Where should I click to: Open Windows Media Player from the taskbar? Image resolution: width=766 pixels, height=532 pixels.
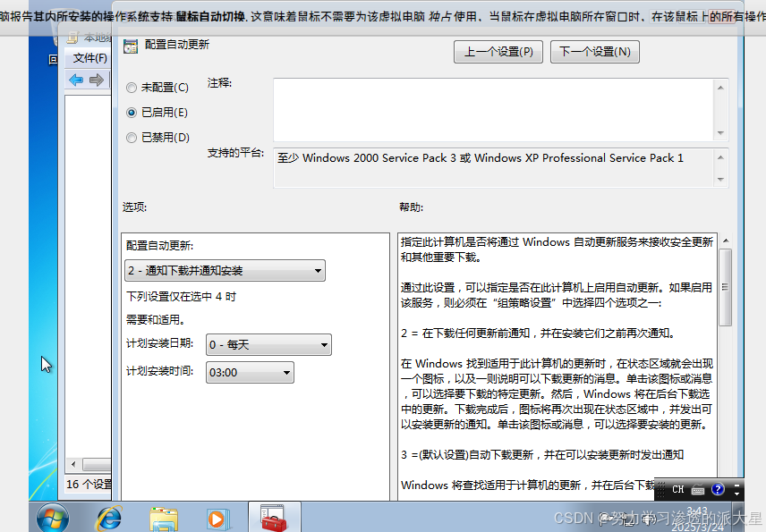click(x=217, y=519)
